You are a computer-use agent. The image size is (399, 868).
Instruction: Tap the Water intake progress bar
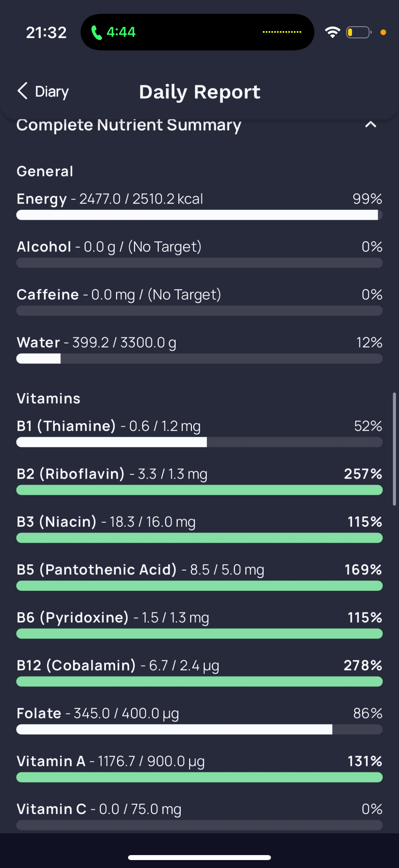coord(199,359)
